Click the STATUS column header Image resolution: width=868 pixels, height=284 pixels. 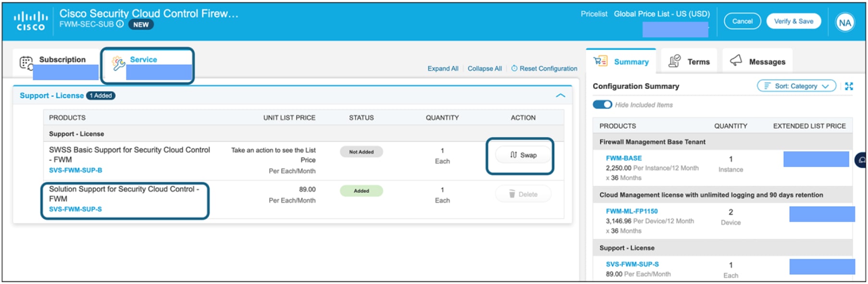[361, 117]
